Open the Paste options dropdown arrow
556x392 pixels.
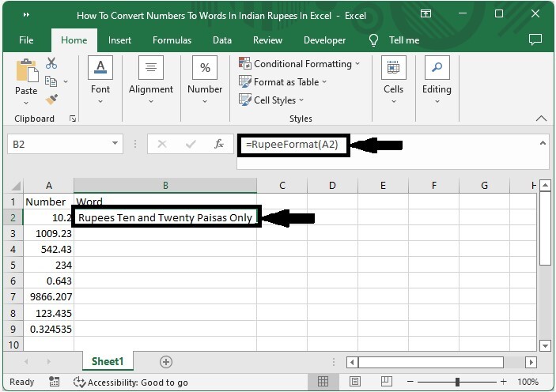click(x=26, y=104)
